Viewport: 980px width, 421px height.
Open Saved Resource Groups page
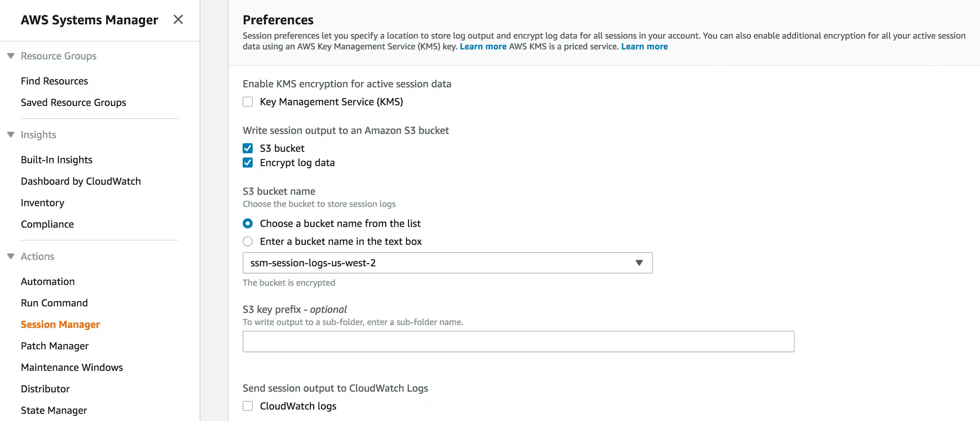[x=73, y=102]
